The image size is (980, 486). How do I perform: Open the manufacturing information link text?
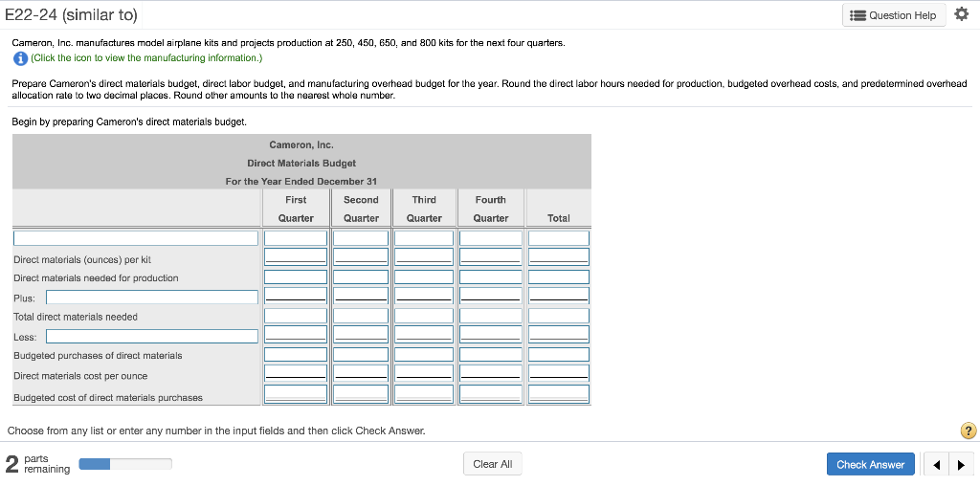click(x=146, y=58)
